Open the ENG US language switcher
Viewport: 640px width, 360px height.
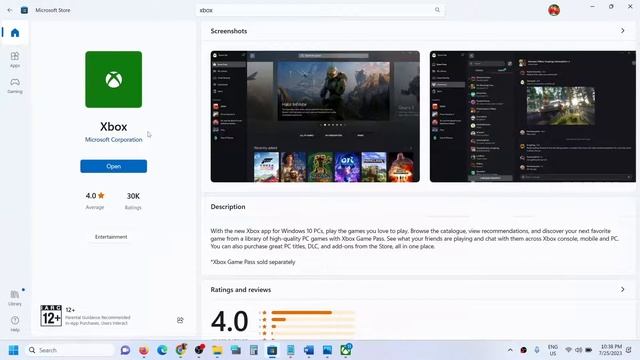pyautogui.click(x=553, y=350)
